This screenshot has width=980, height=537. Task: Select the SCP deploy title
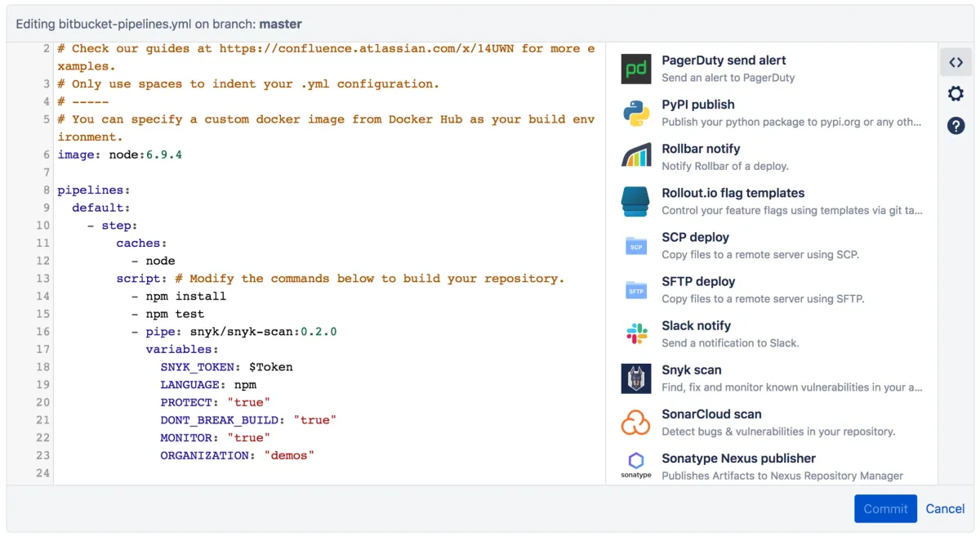695,237
